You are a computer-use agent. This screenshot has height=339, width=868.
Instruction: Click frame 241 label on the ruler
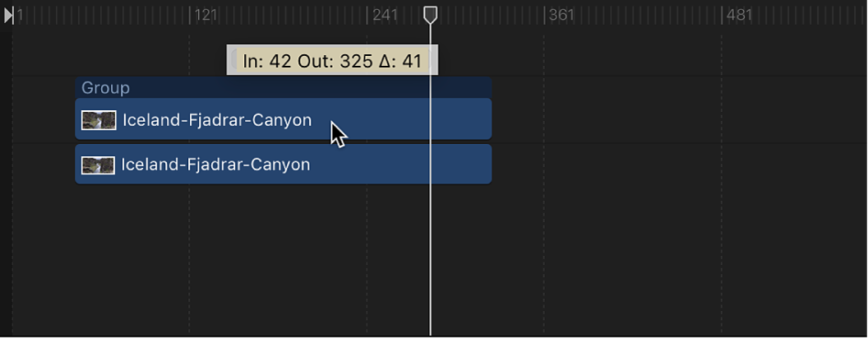(x=386, y=15)
